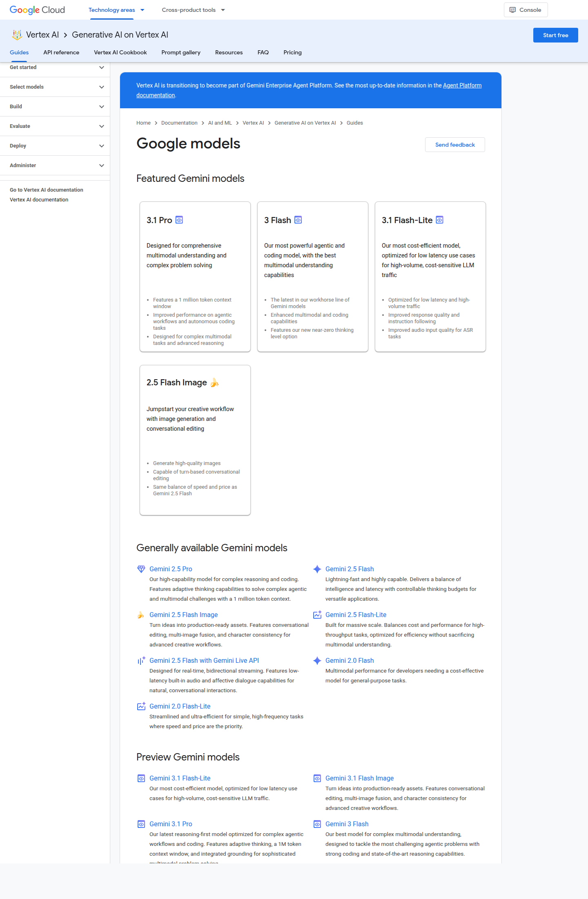This screenshot has width=588, height=899.
Task: Click image icon next to Gemini 2.5 Flash-Lite
Action: click(317, 615)
